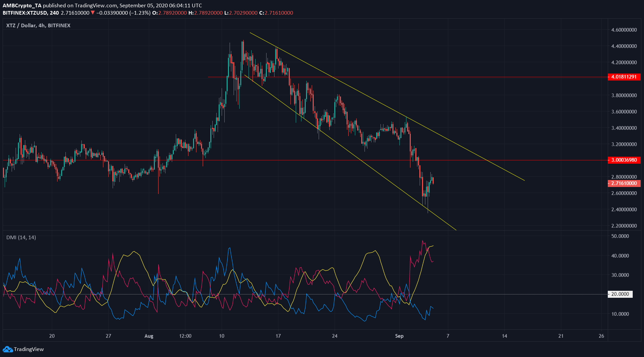Image resolution: width=644 pixels, height=357 pixels.
Task: Click the open value O:2.78920000
Action: pos(169,13)
